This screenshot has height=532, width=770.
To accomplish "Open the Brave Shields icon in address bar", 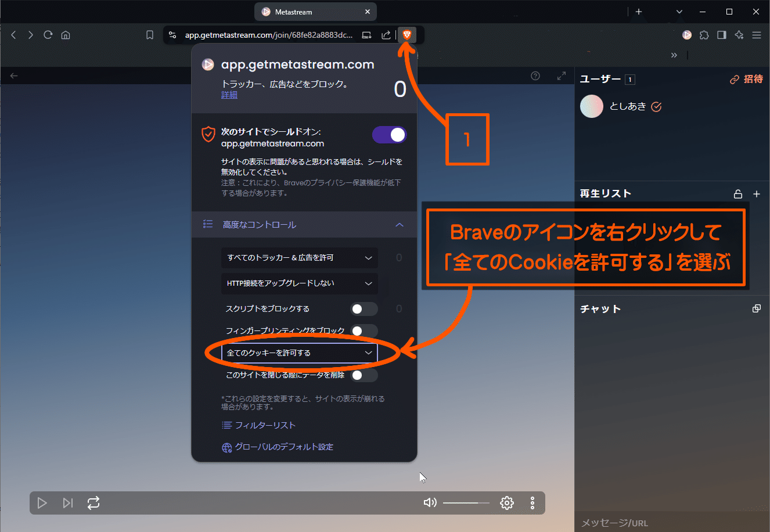I will tap(406, 35).
